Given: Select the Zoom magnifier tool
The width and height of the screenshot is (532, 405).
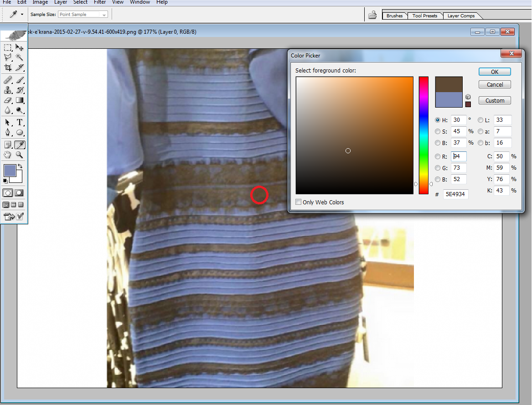Looking at the screenshot, I should pyautogui.click(x=20, y=155).
